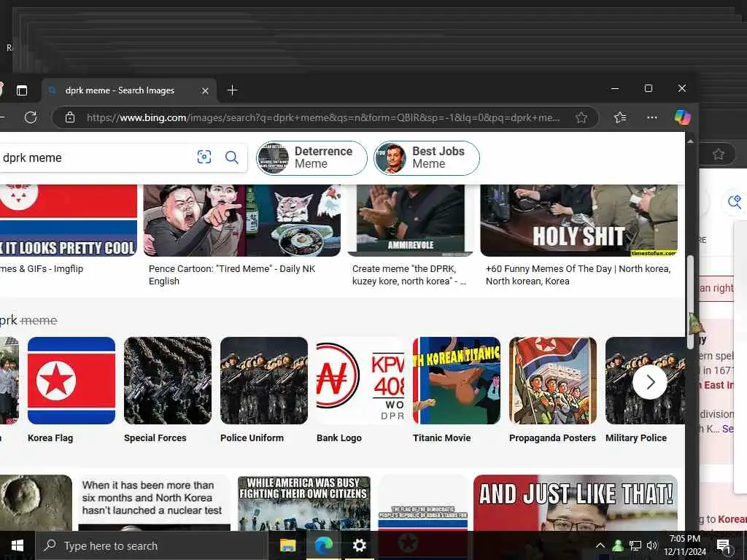Open HOLY SHIT meme image
Viewport: 747px width, 560px height.
(x=578, y=220)
